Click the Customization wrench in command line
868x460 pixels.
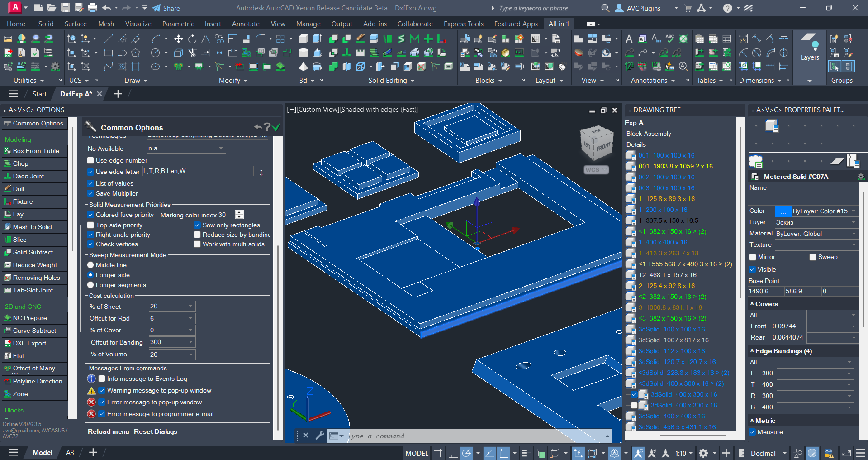319,436
